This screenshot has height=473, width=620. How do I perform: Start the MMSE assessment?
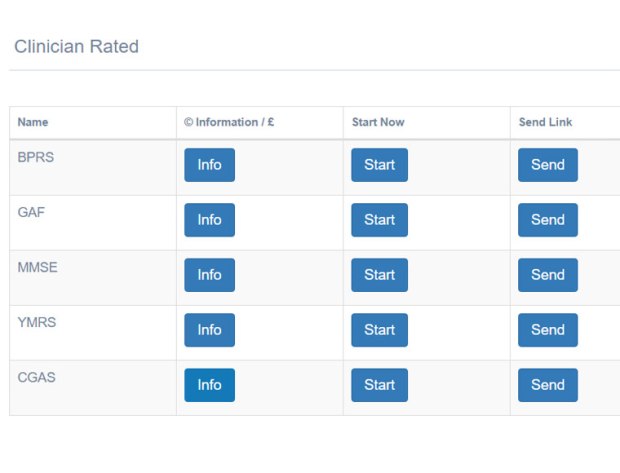[379, 275]
